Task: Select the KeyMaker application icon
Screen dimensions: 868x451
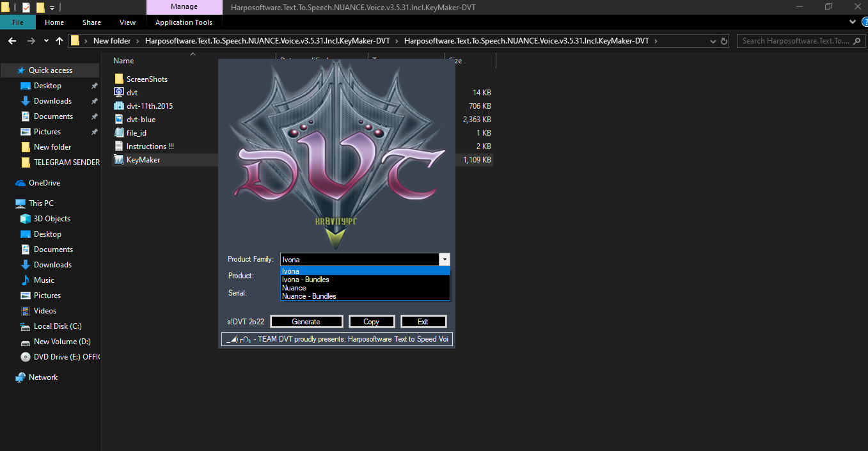Action: (119, 159)
